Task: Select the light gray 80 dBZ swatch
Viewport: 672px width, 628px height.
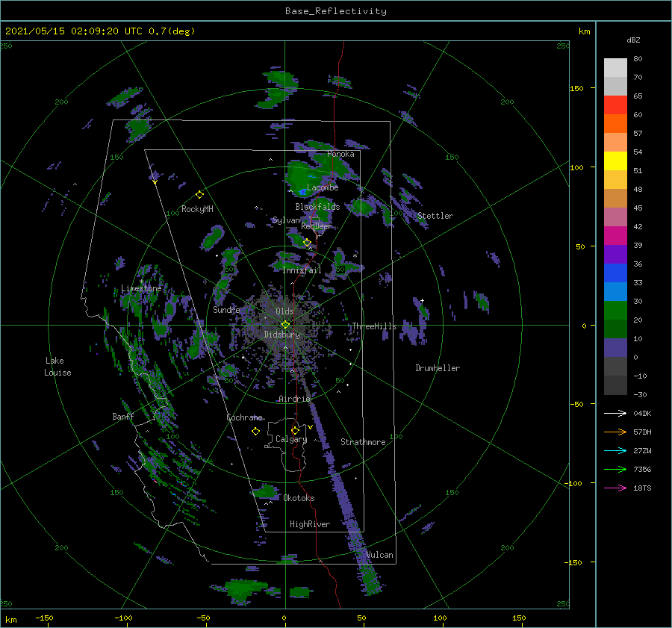Action: pos(615,67)
